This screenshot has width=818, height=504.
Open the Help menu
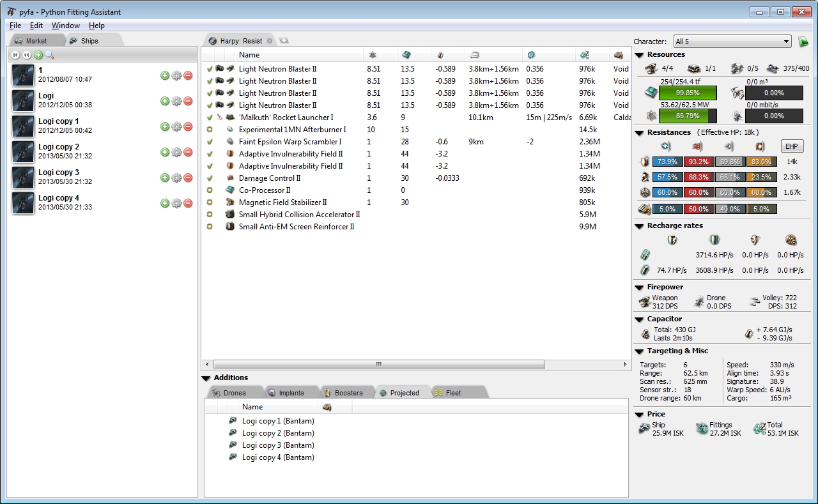coord(96,26)
